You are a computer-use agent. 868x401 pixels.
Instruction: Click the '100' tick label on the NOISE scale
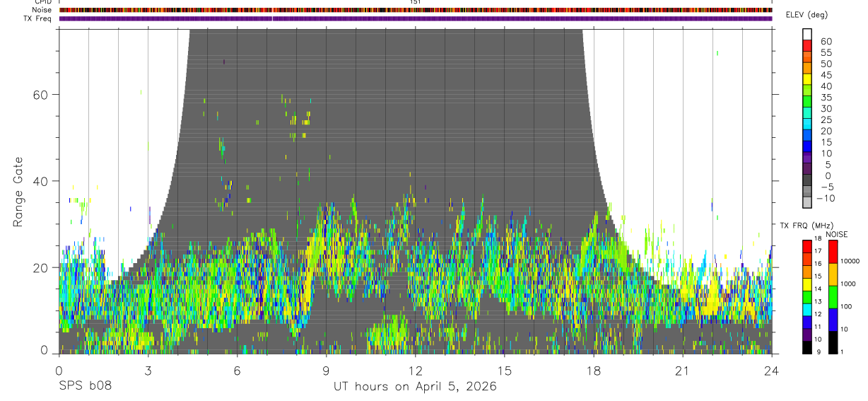[847, 307]
